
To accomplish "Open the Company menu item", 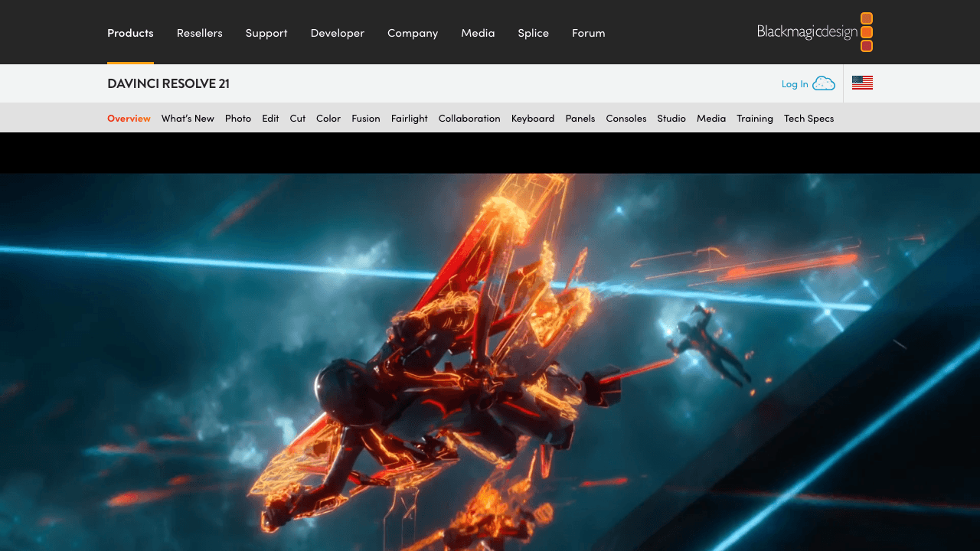I will pos(413,33).
